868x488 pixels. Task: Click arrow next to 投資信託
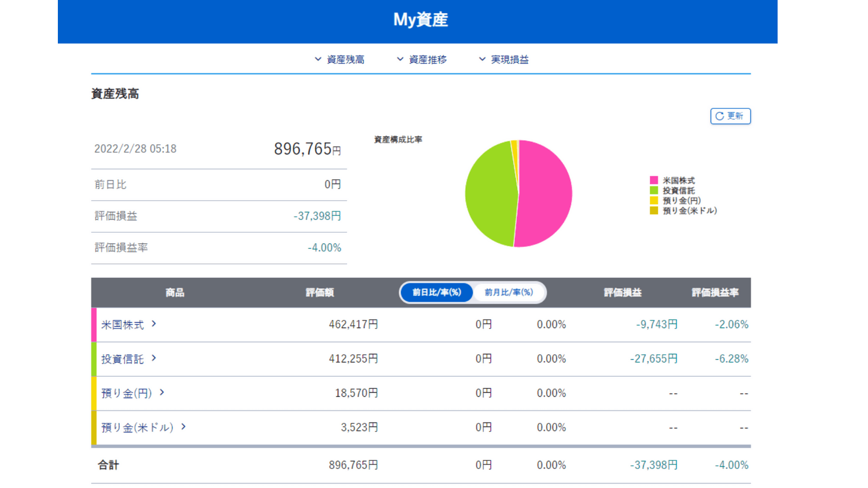click(x=154, y=358)
